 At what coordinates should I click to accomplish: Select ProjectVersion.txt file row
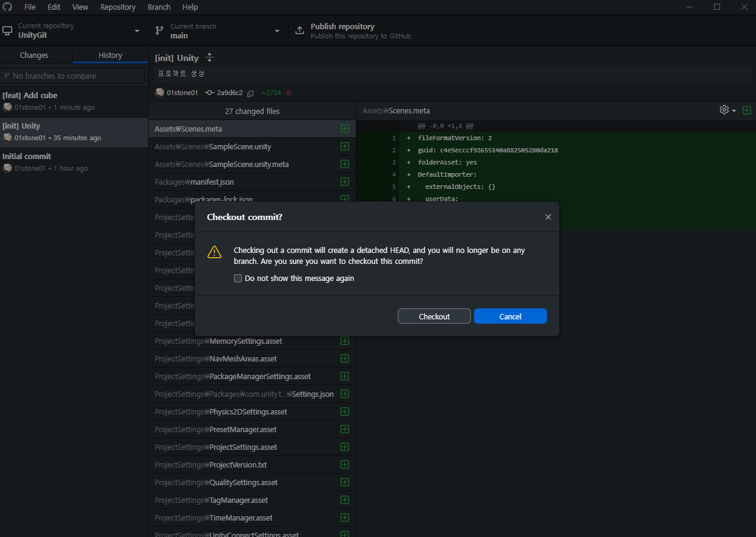coord(252,464)
